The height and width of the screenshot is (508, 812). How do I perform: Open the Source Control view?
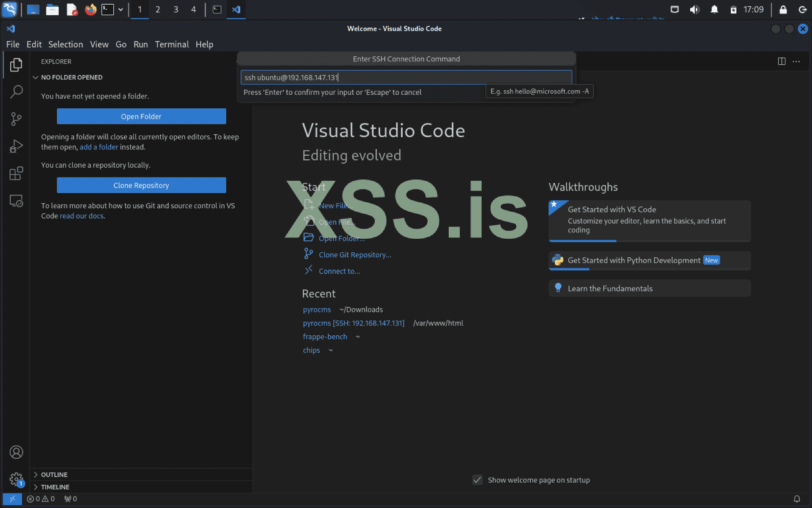pos(16,119)
